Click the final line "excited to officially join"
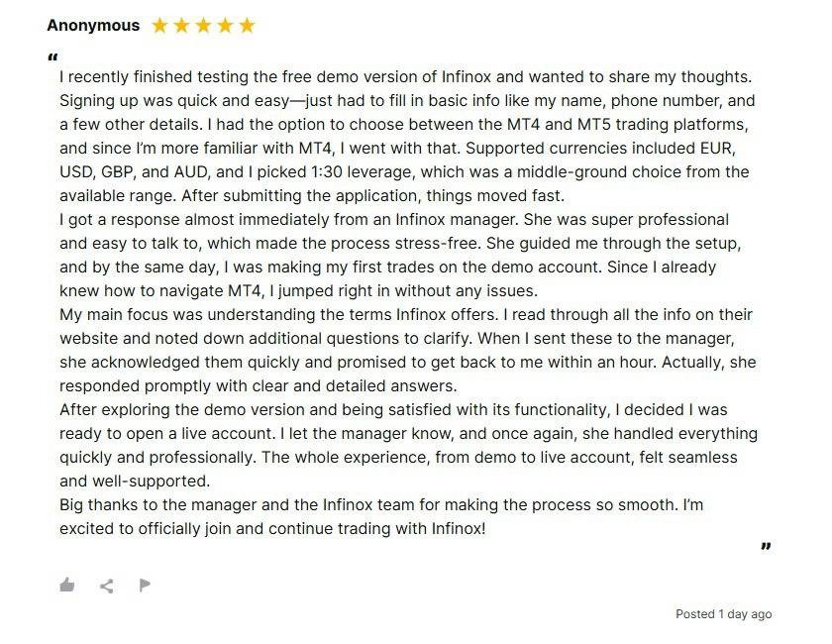This screenshot has height=644, width=832. click(272, 528)
